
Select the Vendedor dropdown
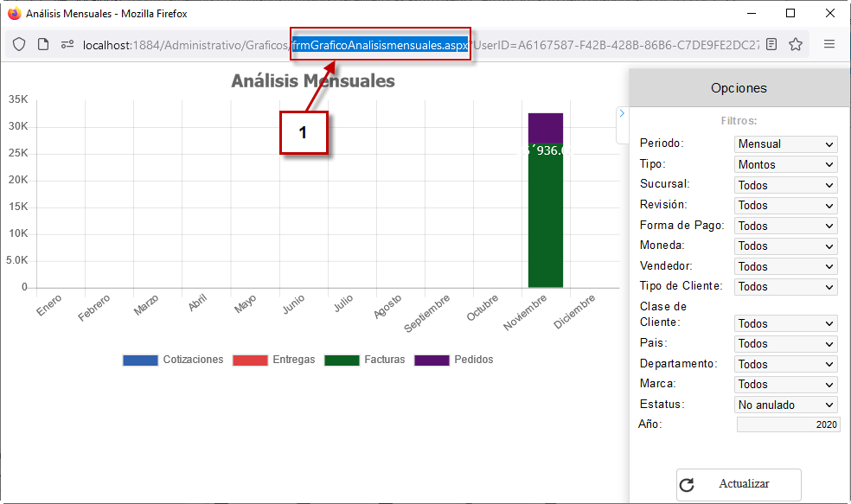[785, 267]
